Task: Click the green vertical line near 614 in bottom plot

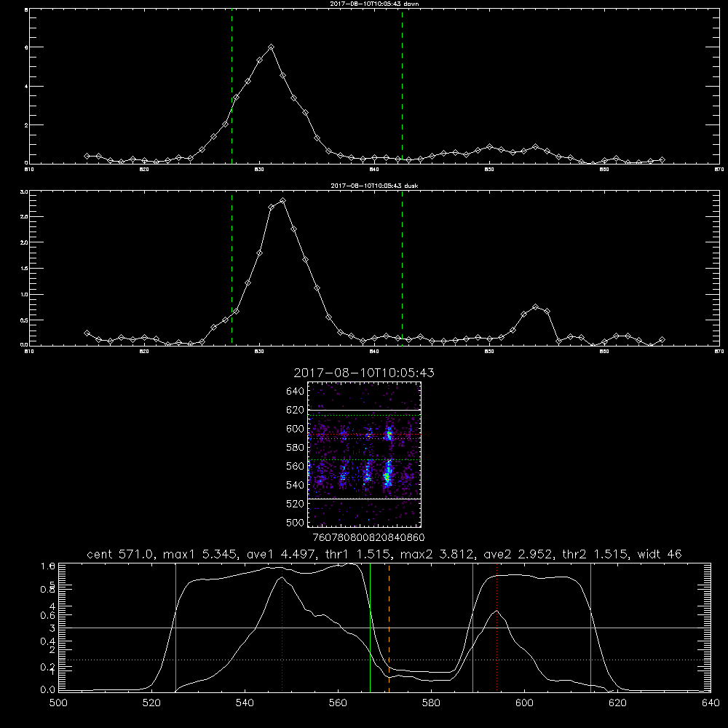Action: [590, 628]
